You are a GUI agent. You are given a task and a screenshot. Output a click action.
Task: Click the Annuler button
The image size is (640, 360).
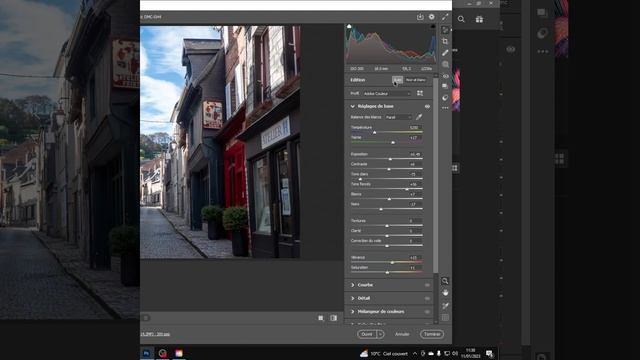point(402,334)
